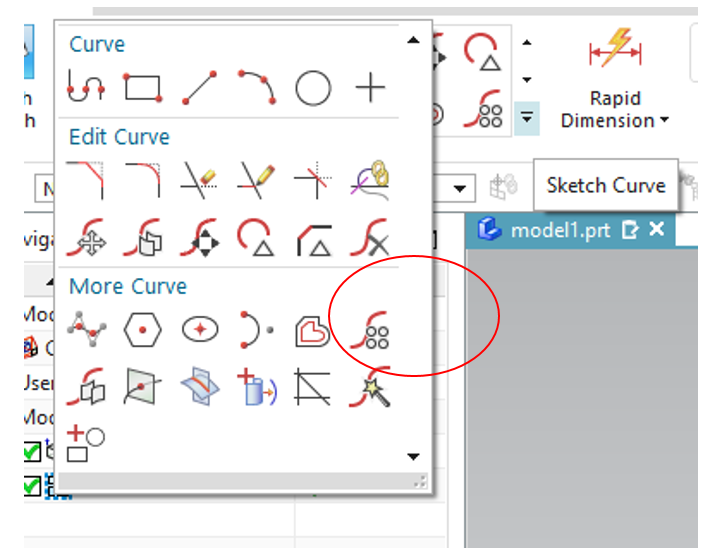Click the model1.prt tab detach icon
This screenshot has width=706, height=557.
(629, 230)
